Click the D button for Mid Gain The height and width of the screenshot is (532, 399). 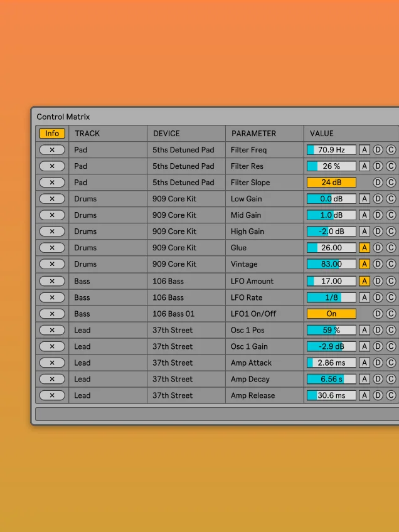coord(378,215)
